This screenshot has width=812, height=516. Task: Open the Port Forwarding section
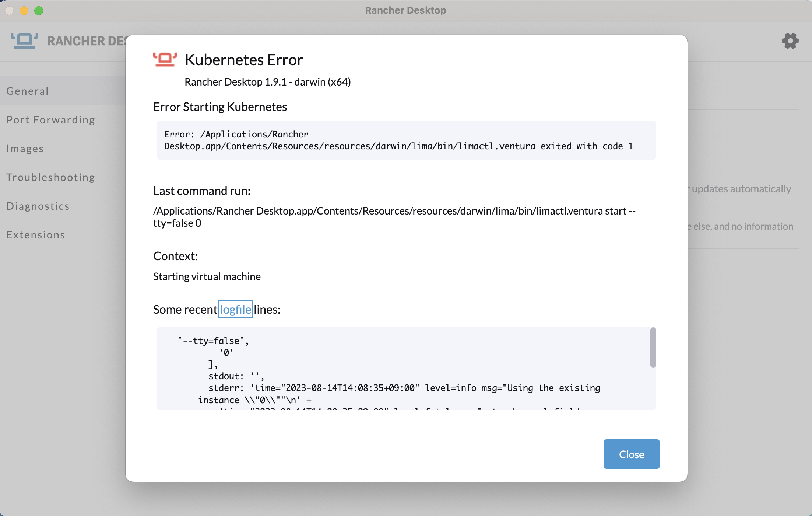click(x=51, y=120)
